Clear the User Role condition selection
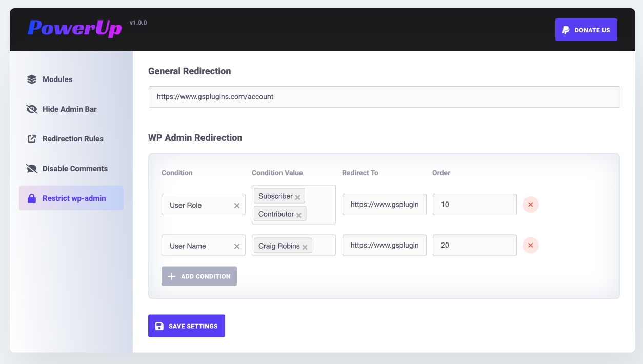The image size is (643, 364). 237,206
